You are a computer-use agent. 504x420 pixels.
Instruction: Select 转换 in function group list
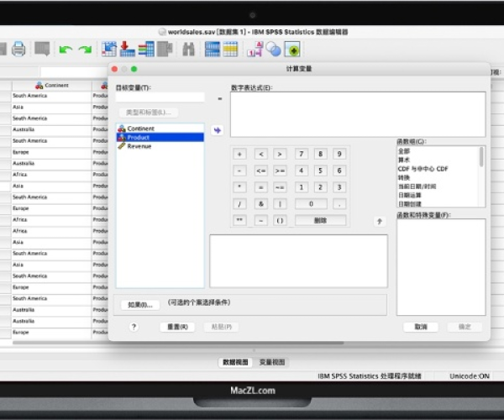pos(404,177)
